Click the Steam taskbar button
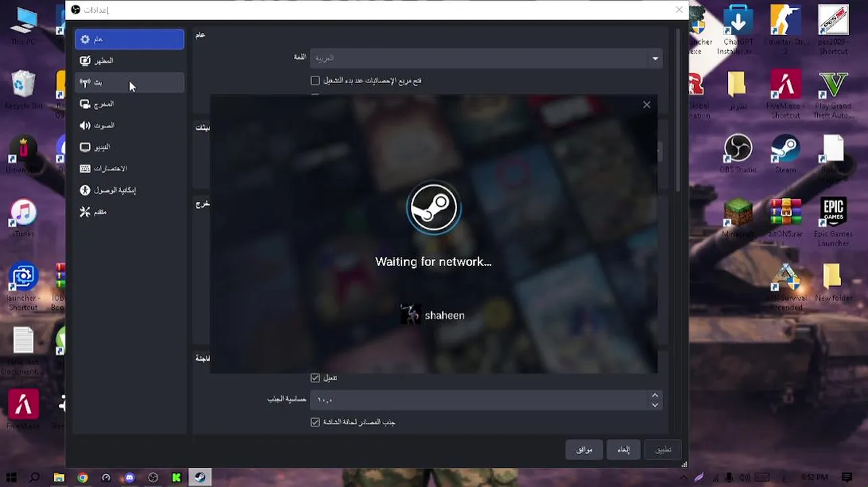The height and width of the screenshot is (487, 868). tap(200, 478)
